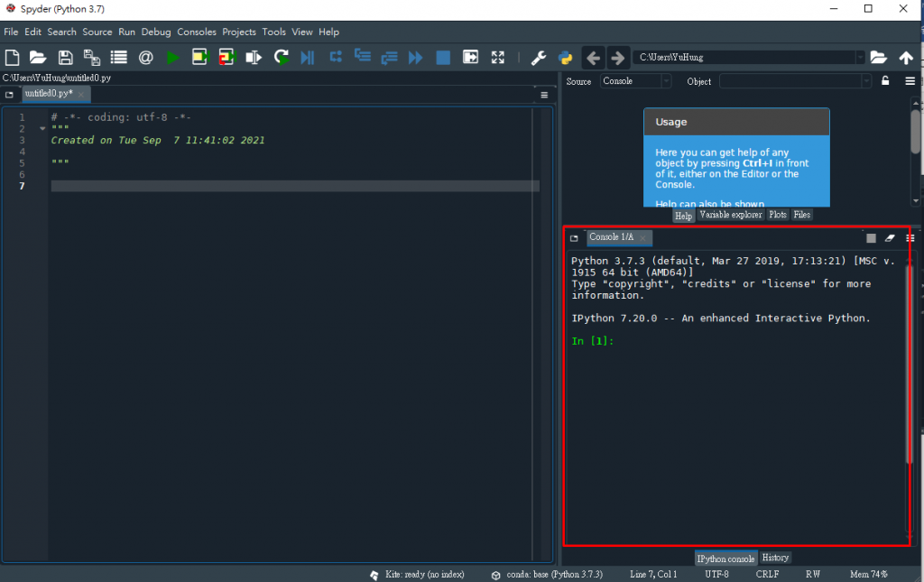Open file using toolbar folder icon
This screenshot has width=924, height=582.
tap(38, 57)
